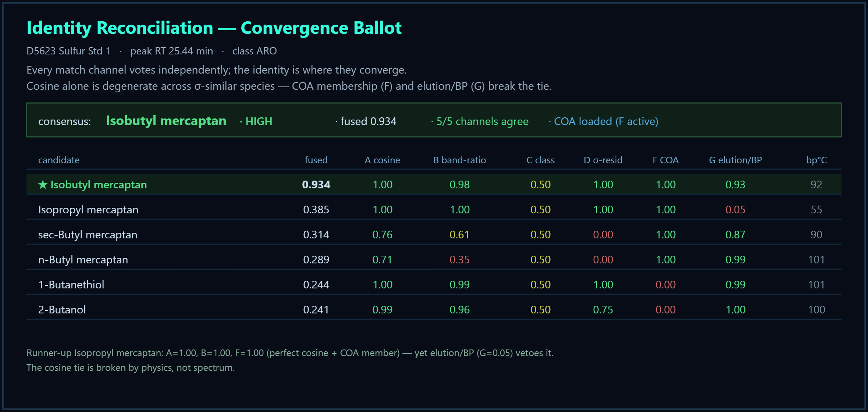868x412 pixels.
Task: Click boiling point 90 for sec-Butyl mercaptan
Action: click(x=816, y=235)
